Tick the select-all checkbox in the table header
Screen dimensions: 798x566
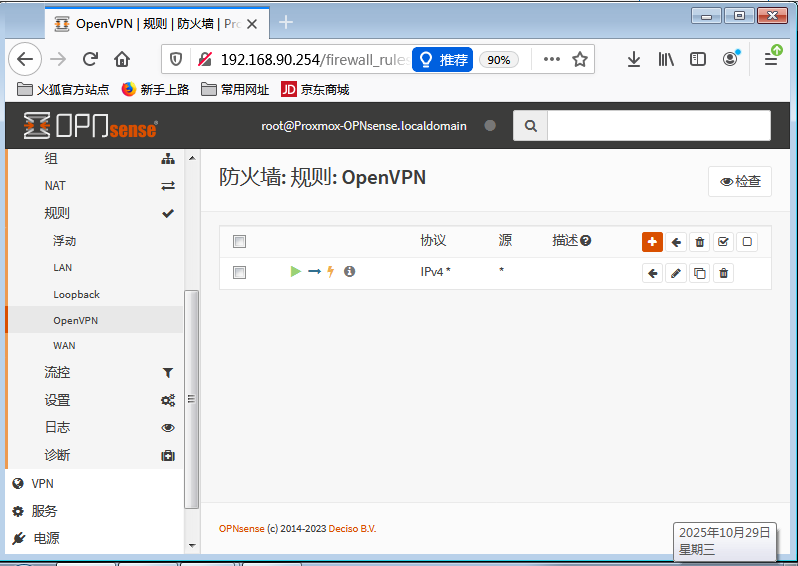(x=239, y=241)
